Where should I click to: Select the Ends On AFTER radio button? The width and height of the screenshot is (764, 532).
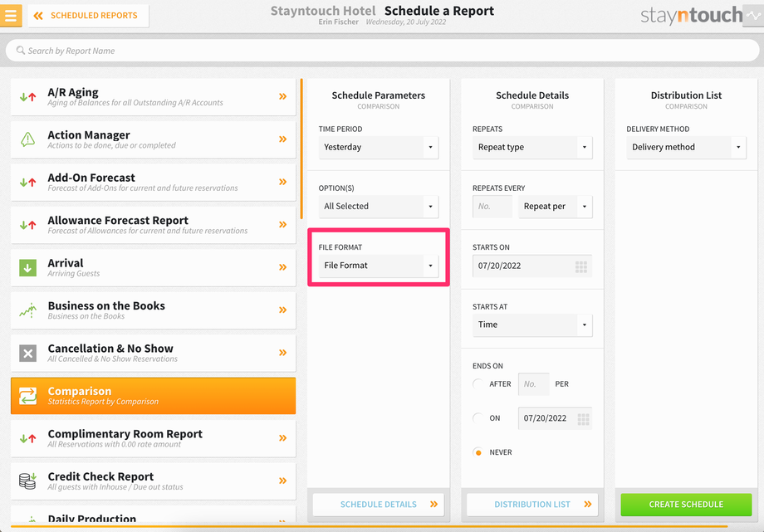(x=478, y=384)
